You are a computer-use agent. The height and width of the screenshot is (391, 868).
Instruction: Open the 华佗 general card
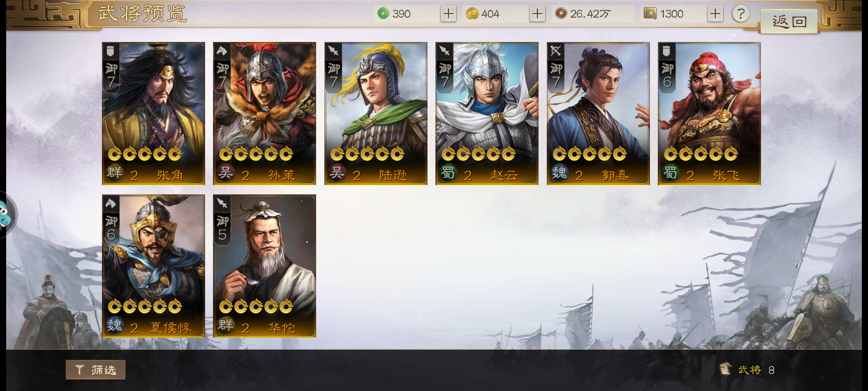coord(264,266)
